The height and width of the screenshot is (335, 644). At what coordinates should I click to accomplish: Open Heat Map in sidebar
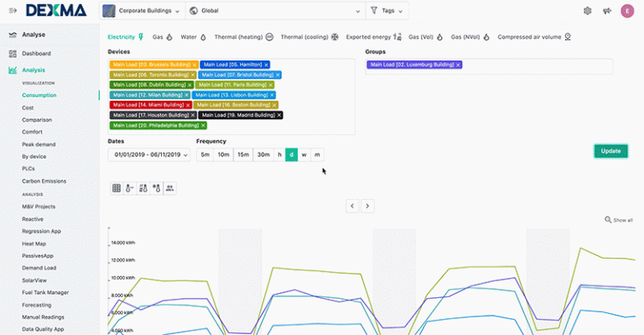[34, 243]
